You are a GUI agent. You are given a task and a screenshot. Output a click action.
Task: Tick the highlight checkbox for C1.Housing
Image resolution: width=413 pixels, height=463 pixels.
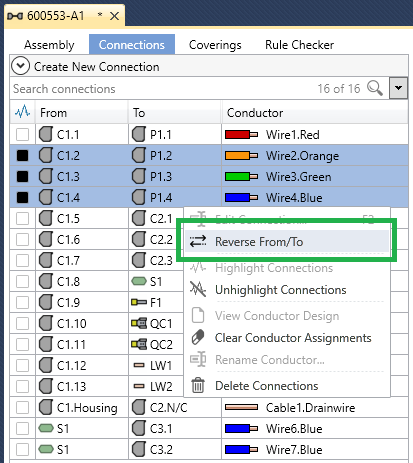(x=22, y=407)
